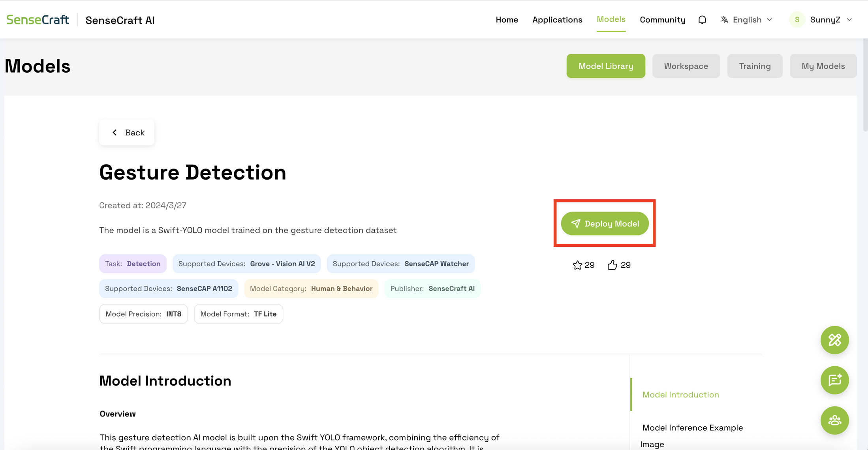Switch to the Workspace tab
Screen dimensions: 868x450
coord(686,66)
